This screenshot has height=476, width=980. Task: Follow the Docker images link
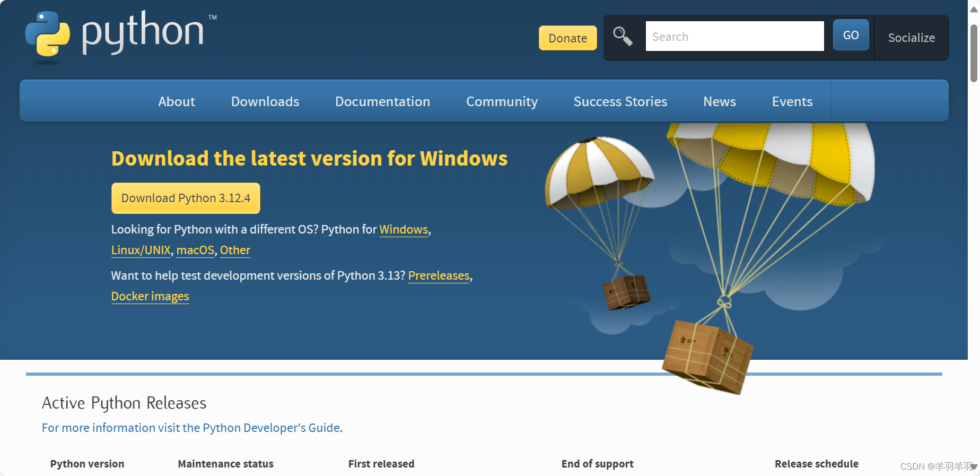(150, 296)
